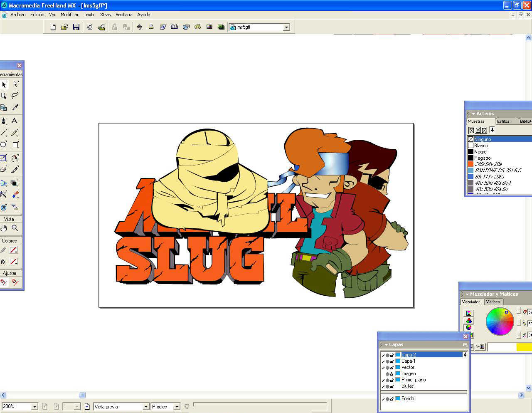The width and height of the screenshot is (532, 413).
Task: Create a new document
Action: [53, 27]
